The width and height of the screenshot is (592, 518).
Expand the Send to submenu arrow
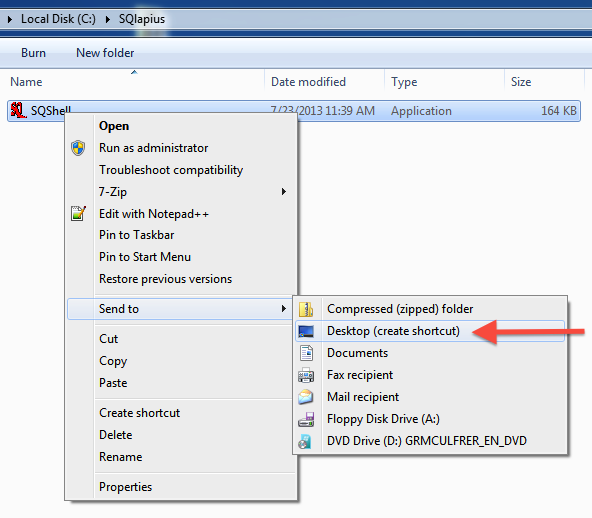[284, 309]
